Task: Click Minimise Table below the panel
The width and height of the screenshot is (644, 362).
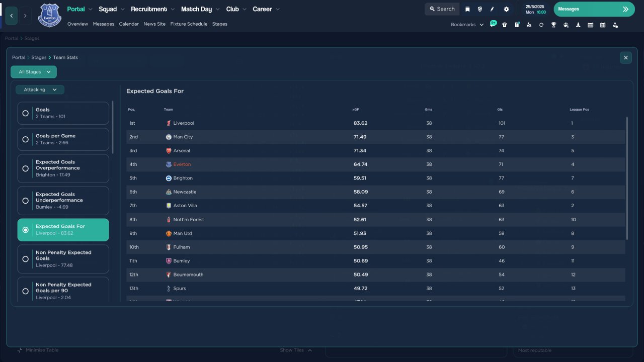Action: pyautogui.click(x=38, y=350)
